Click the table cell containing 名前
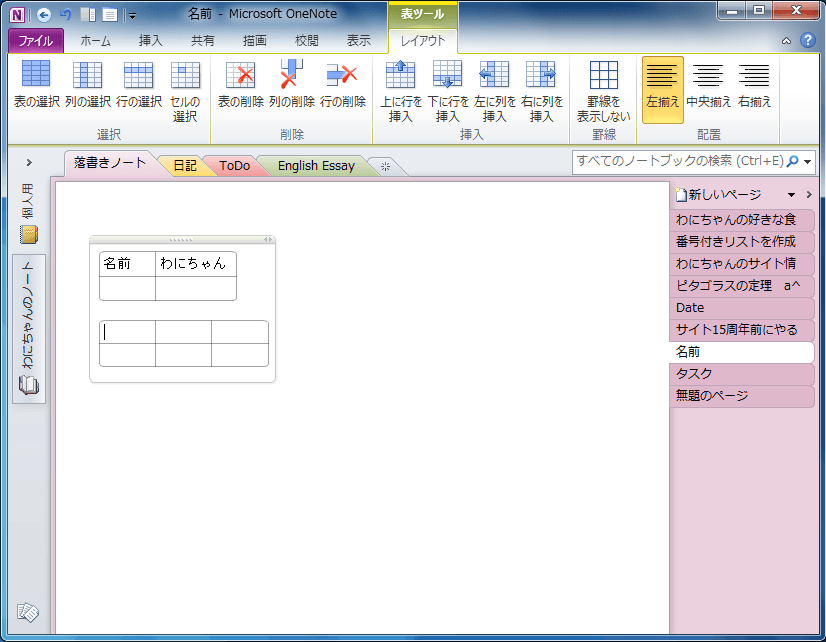This screenshot has width=826, height=642. pos(127,263)
